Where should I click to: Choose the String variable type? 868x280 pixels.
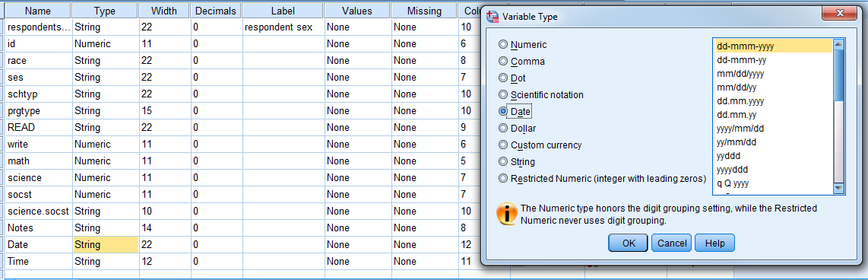503,162
